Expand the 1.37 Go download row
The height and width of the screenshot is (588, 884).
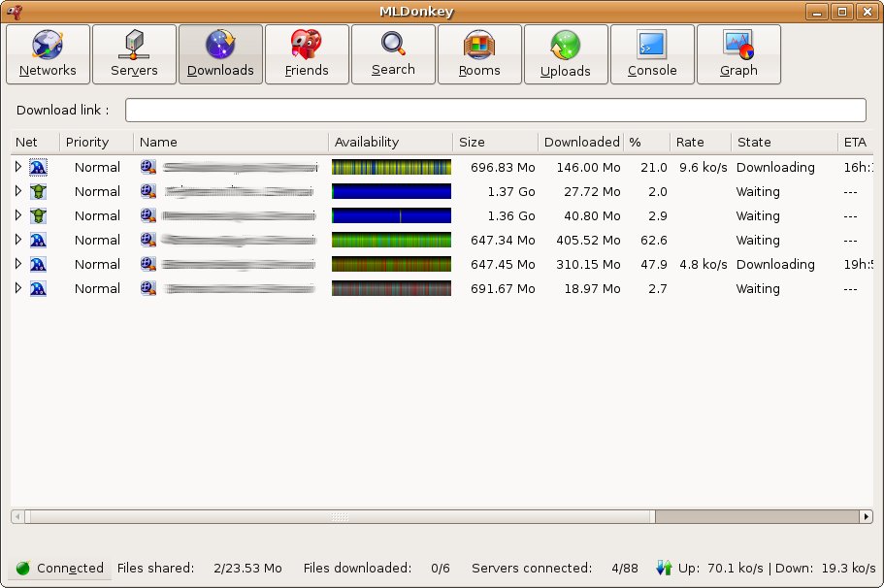[x=17, y=191]
